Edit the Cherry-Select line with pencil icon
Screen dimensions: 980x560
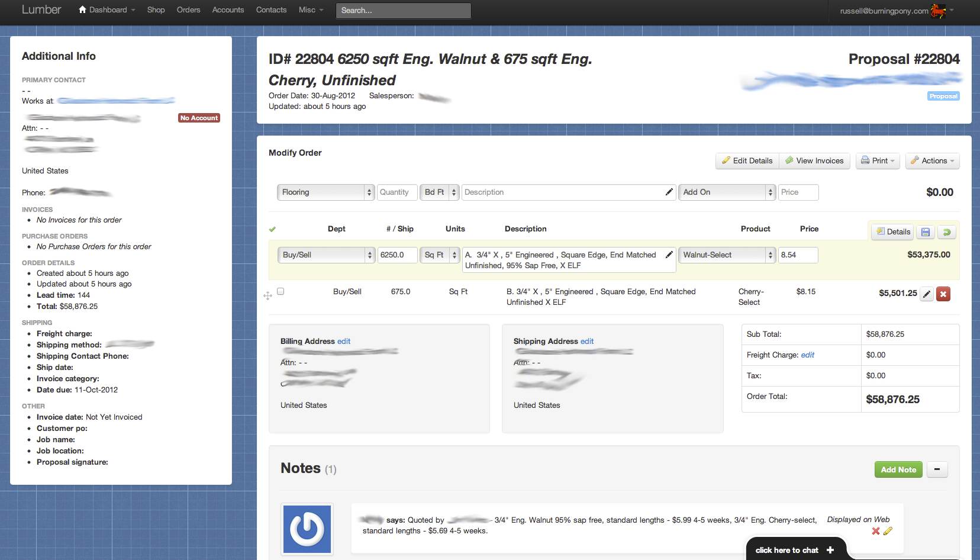tap(927, 294)
